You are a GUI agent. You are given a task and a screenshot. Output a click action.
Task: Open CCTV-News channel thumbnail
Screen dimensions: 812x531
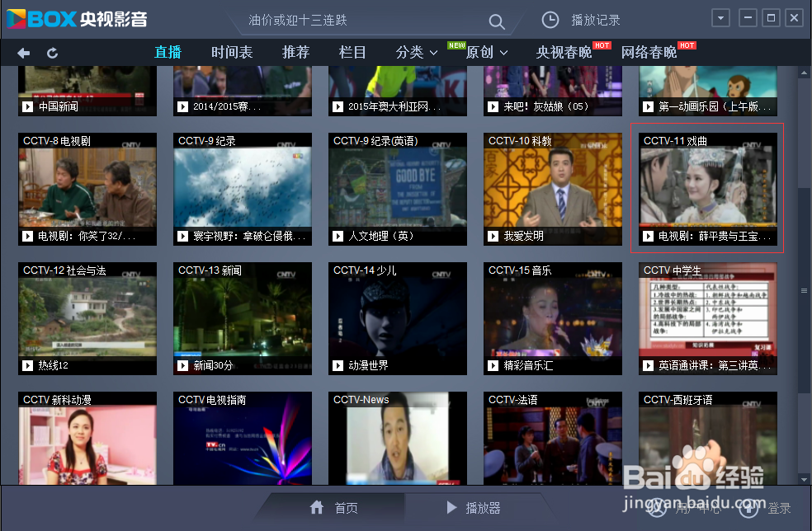(x=398, y=439)
